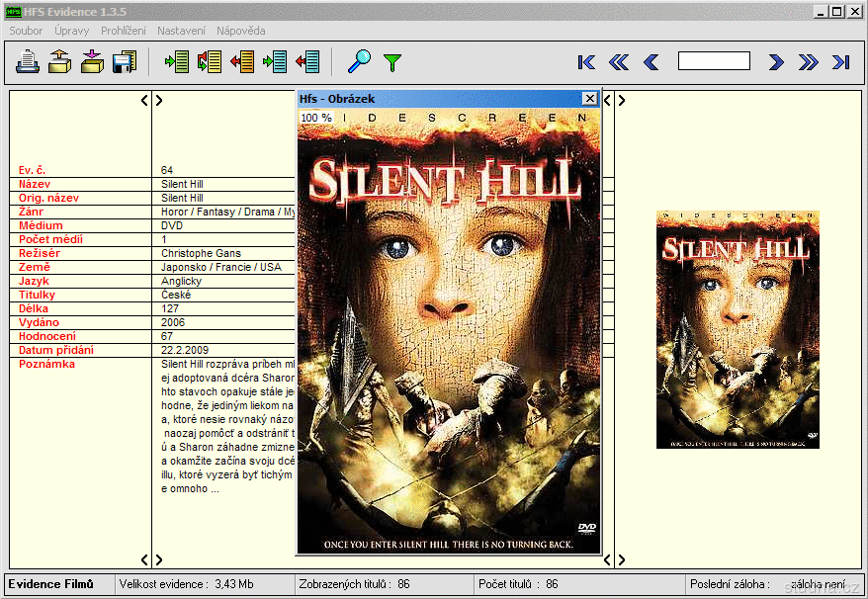Viewport: 868px width, 599px height.
Task: Close the Hfs - Obrázek image window
Action: click(590, 99)
